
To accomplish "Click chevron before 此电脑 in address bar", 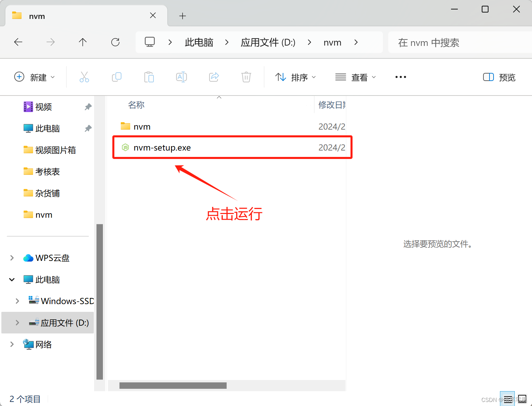I will click(x=170, y=42).
